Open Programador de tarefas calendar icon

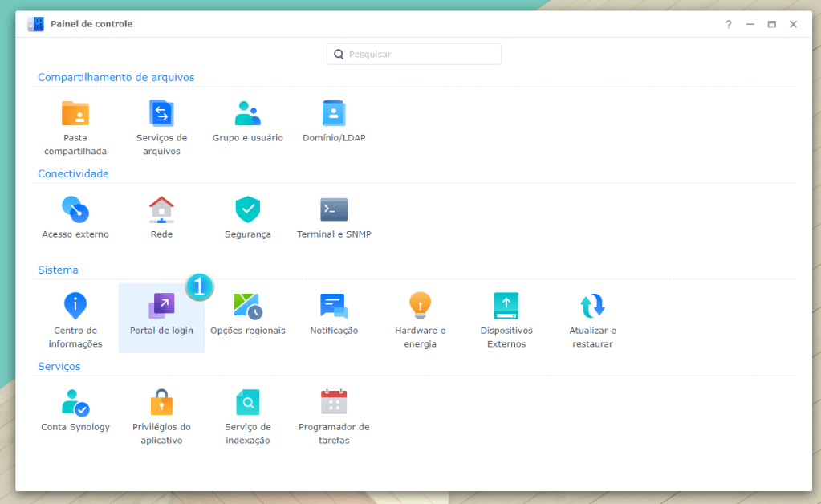[x=334, y=403]
